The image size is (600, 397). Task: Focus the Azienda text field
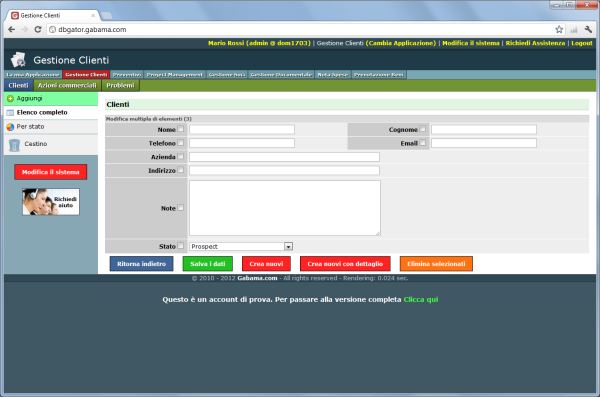click(x=284, y=157)
